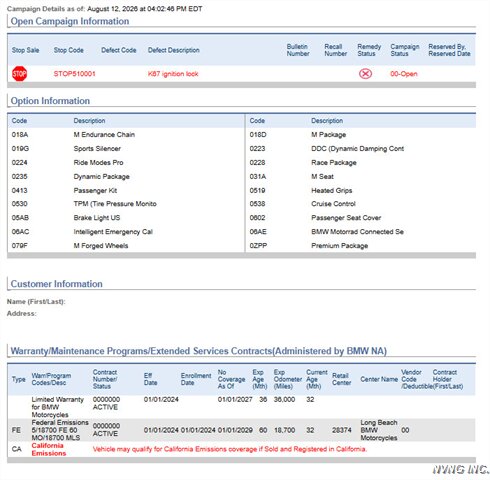The height and width of the screenshot is (480, 490).
Task: Select option code 018D
Action: click(x=258, y=135)
